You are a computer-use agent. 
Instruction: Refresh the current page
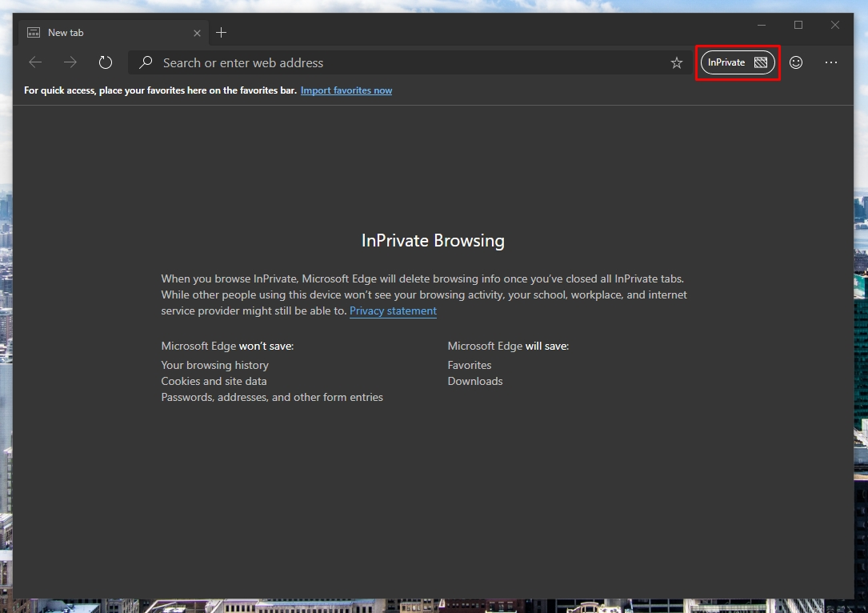pos(105,62)
